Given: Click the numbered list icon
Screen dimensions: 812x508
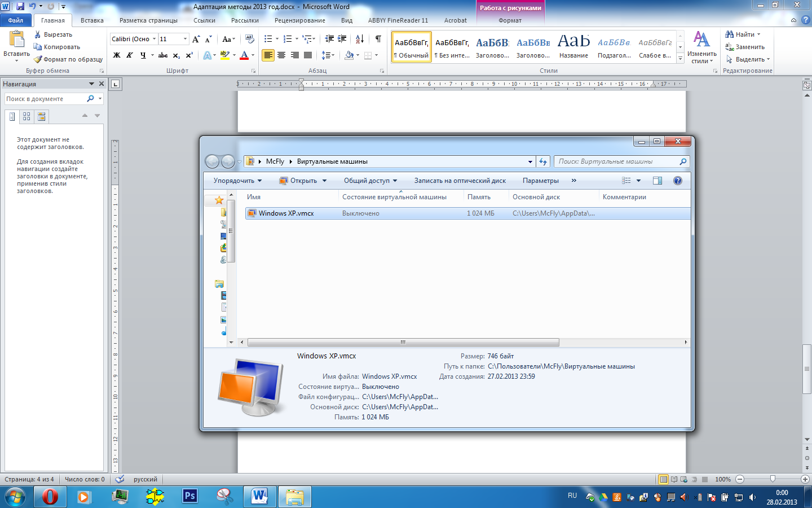Looking at the screenshot, I should pos(288,39).
